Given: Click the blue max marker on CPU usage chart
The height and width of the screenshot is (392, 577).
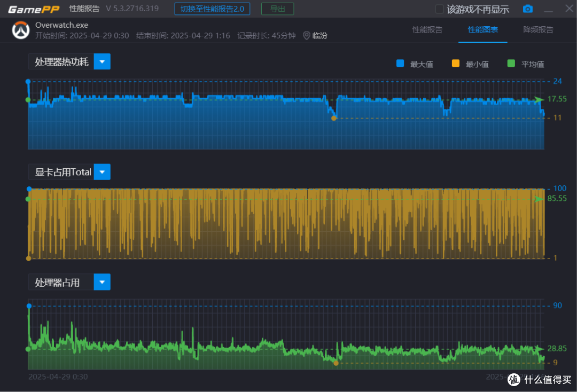Looking at the screenshot, I should click(29, 306).
